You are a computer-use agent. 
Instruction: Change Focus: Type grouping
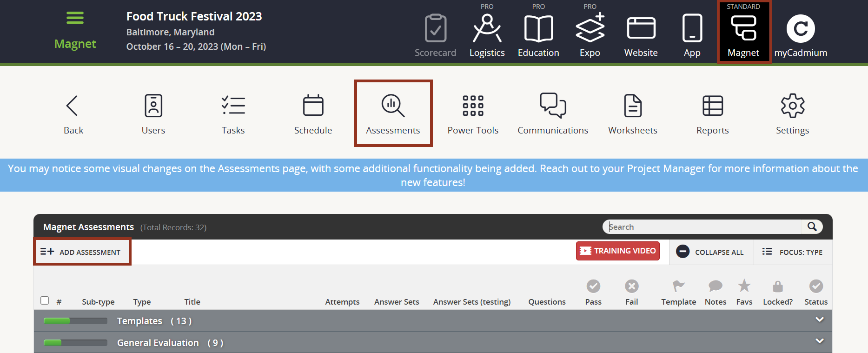(793, 252)
